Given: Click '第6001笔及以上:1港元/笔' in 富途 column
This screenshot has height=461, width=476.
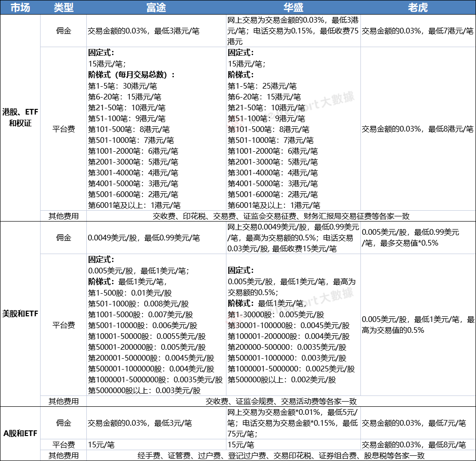Looking at the screenshot, I should point(134,206).
